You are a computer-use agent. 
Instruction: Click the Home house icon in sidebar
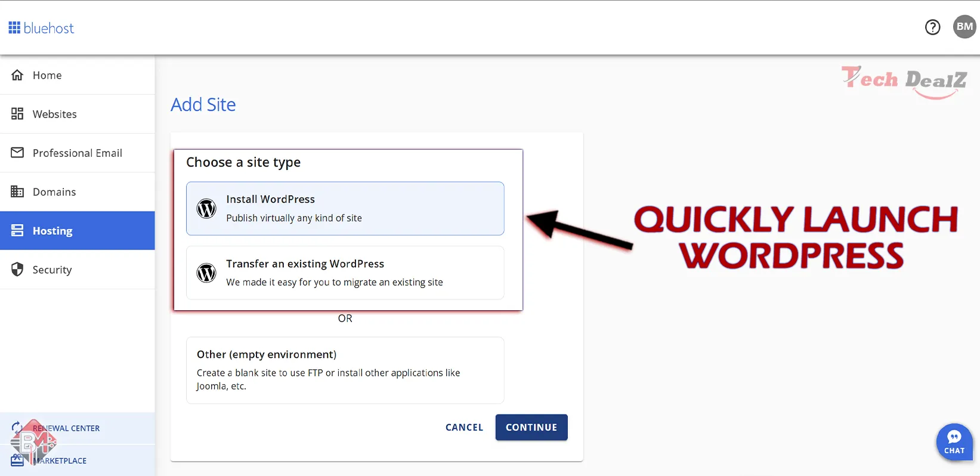[17, 75]
